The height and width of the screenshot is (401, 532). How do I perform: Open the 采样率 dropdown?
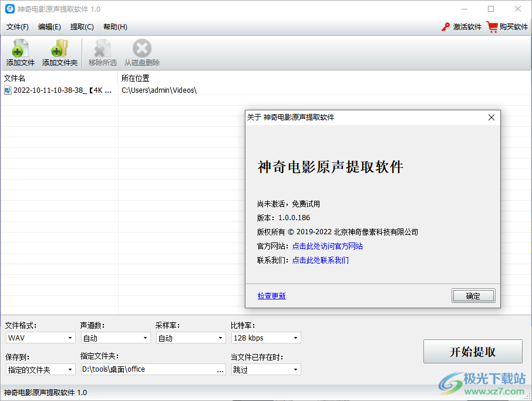[x=191, y=338]
